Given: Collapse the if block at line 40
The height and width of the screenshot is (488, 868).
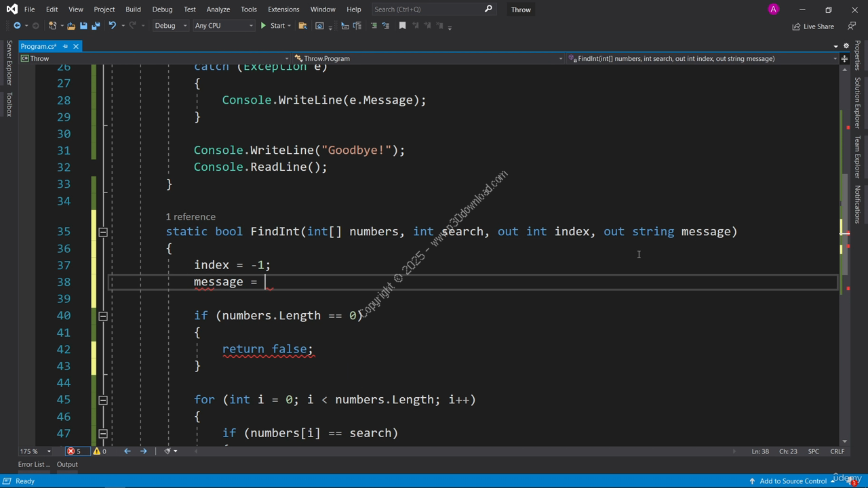Looking at the screenshot, I should 103,316.
